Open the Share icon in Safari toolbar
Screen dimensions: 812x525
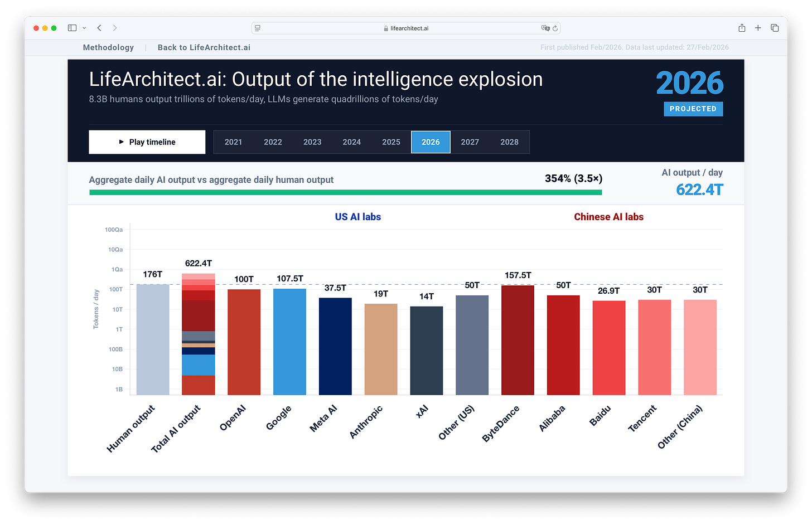[742, 28]
